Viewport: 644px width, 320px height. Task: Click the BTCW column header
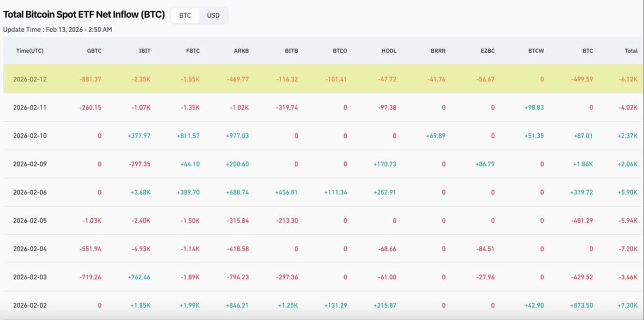pyautogui.click(x=536, y=51)
